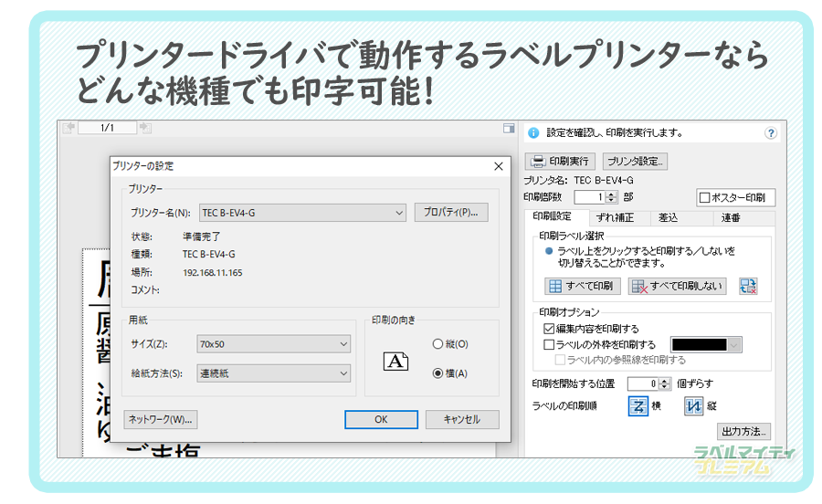Image resolution: width=822 pixels, height=504 pixels.
Task: Enable the ポスター印刷 checkbox
Action: coord(704,198)
